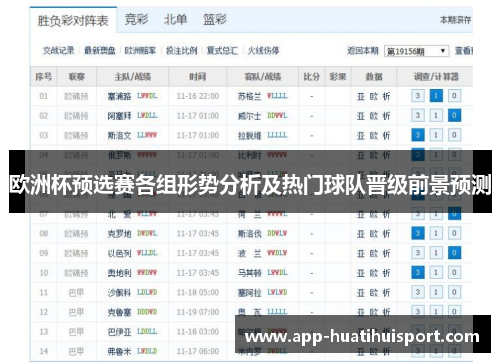Screen dimensions: 500x362
Task: Open the 欧洲赔率 link
Action: click(140, 51)
